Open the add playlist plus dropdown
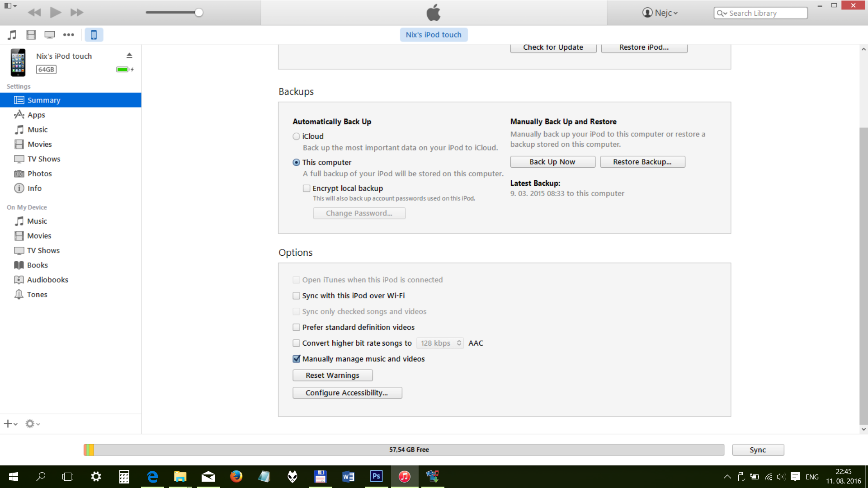The height and width of the screenshot is (488, 868). 11,424
